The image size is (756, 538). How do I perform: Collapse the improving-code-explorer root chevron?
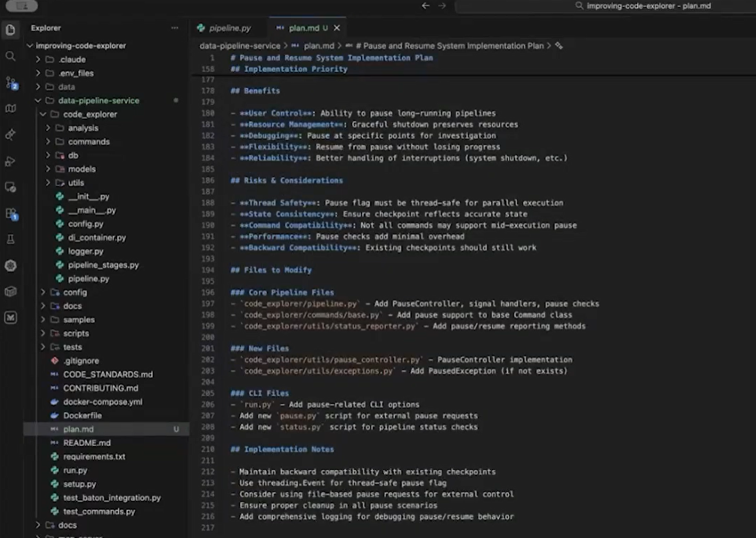pyautogui.click(x=30, y=46)
